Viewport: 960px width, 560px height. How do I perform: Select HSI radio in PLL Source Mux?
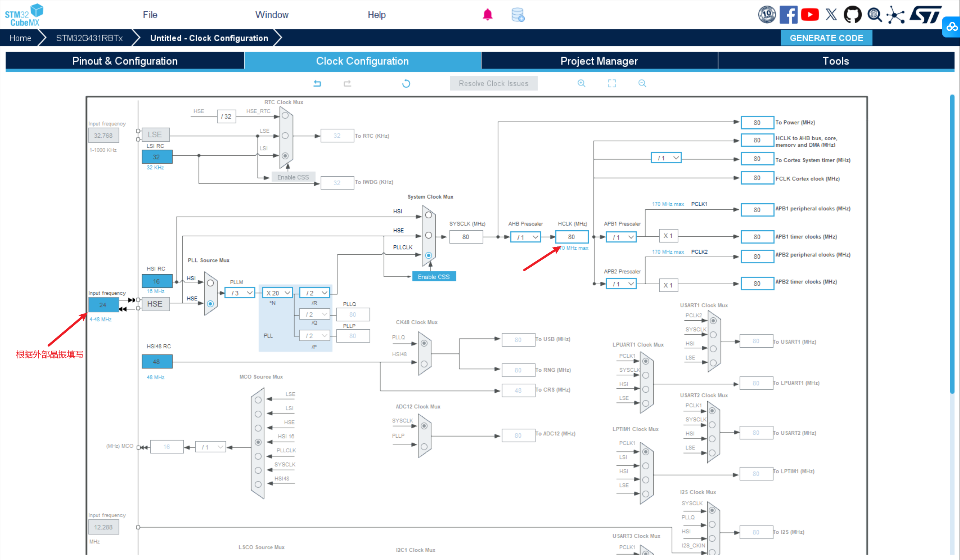(210, 283)
